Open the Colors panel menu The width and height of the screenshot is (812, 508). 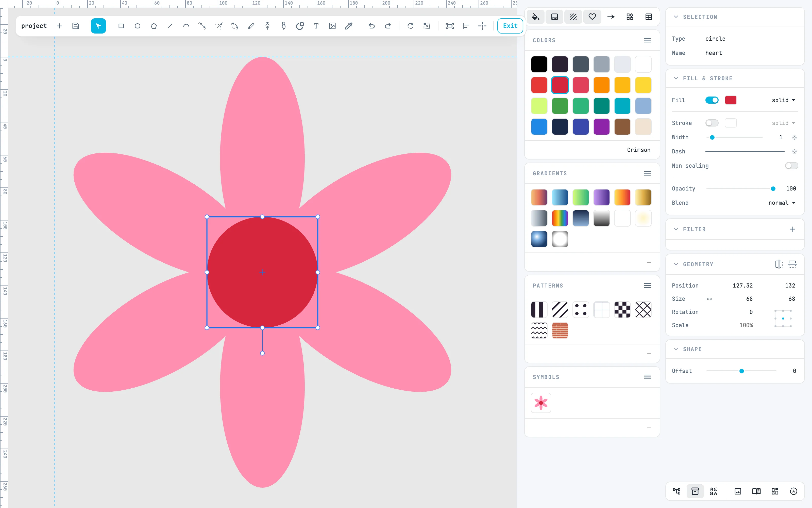pos(648,40)
